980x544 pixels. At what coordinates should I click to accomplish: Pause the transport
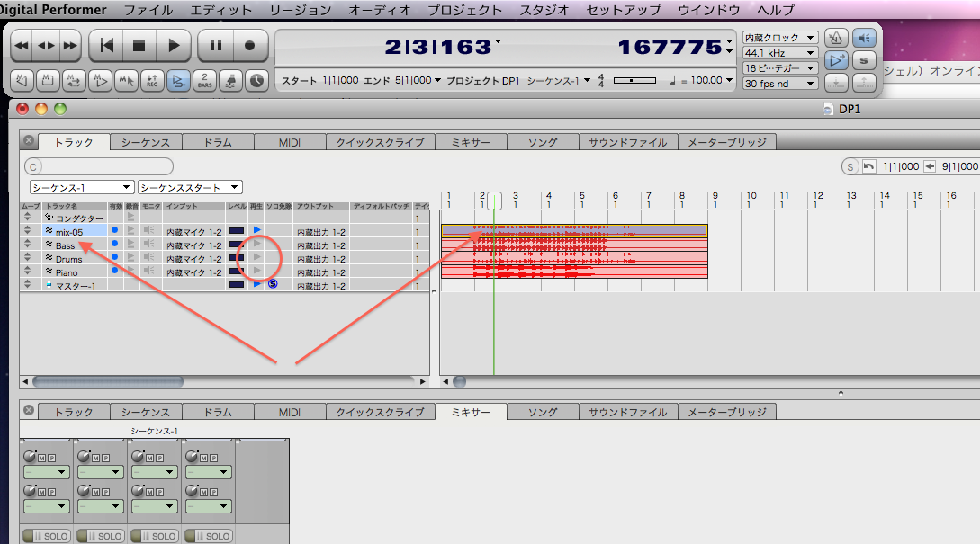coord(216,46)
